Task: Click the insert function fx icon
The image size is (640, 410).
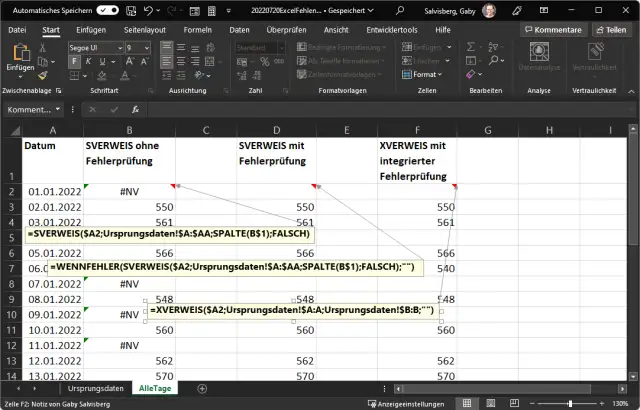Action: (x=134, y=109)
